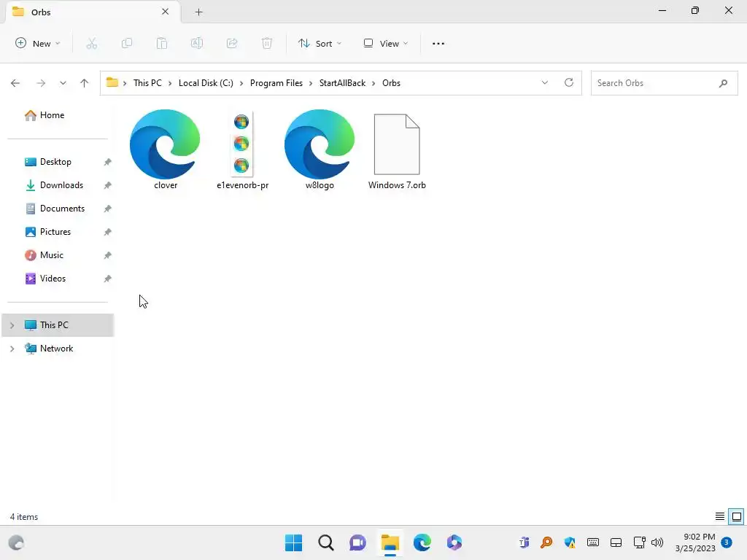
Task: Open taskbar Search magnifier
Action: 326,542
